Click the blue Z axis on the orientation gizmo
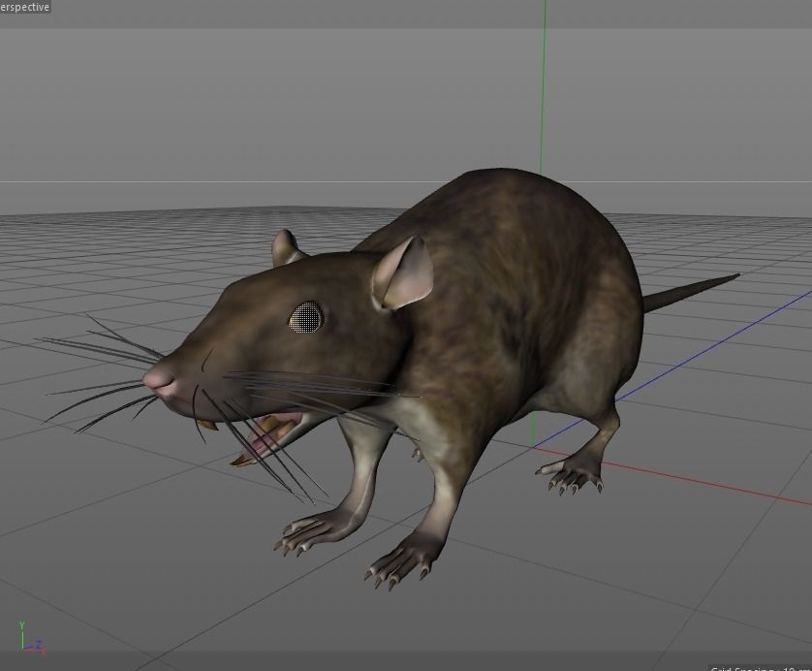Image resolution: width=812 pixels, height=671 pixels. (37, 642)
